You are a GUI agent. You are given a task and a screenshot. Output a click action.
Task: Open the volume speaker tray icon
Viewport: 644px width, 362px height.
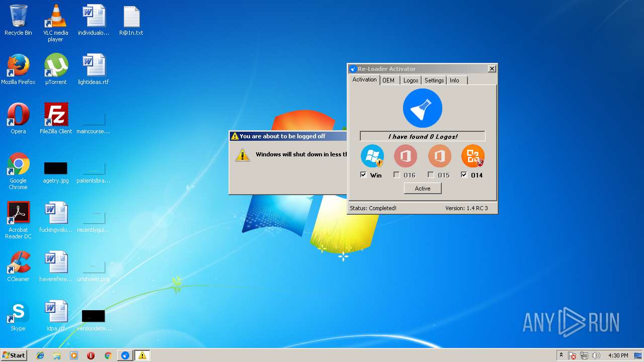(596, 356)
